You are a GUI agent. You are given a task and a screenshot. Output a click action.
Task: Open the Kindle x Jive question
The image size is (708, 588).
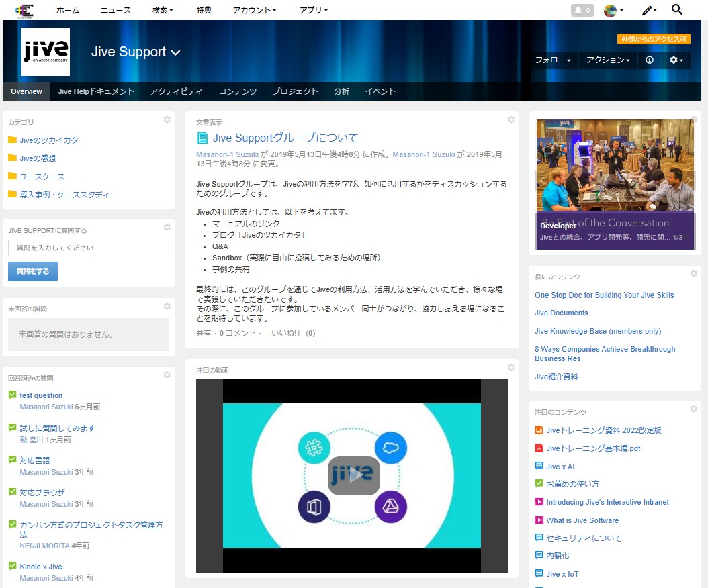40,567
